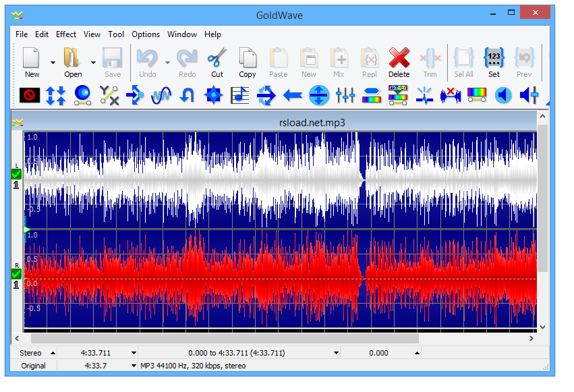The height and width of the screenshot is (392, 574).
Task: Click the green start marker between channels
Action: point(26,230)
